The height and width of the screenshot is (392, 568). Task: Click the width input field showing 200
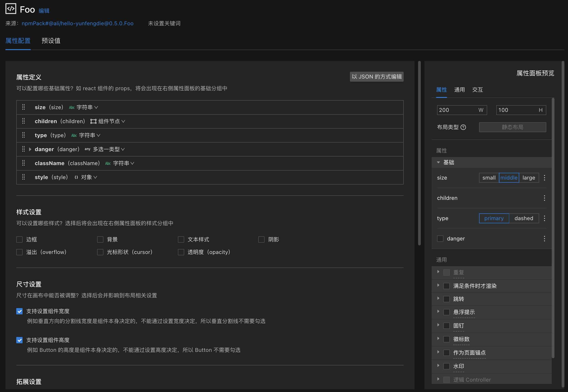457,110
